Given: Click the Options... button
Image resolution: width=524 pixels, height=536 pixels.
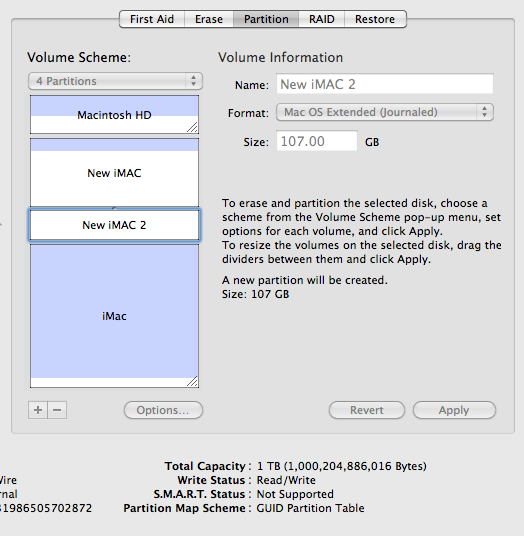Looking at the screenshot, I should pos(163,410).
